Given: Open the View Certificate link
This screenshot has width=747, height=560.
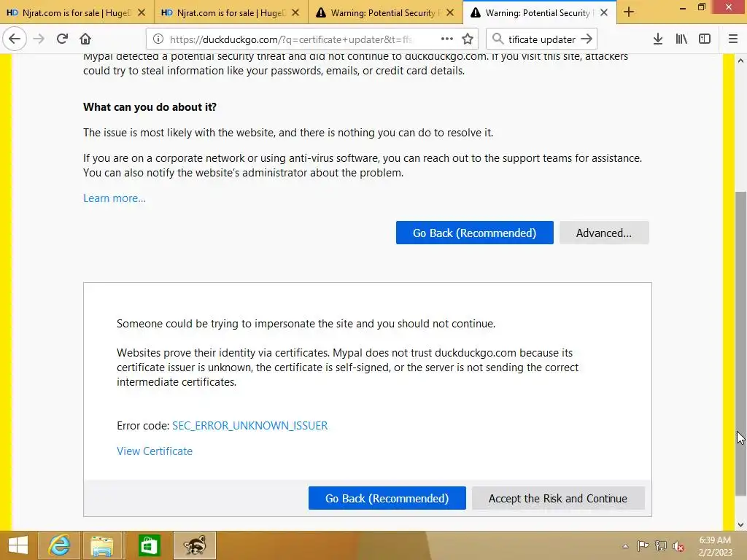Looking at the screenshot, I should click(155, 451).
